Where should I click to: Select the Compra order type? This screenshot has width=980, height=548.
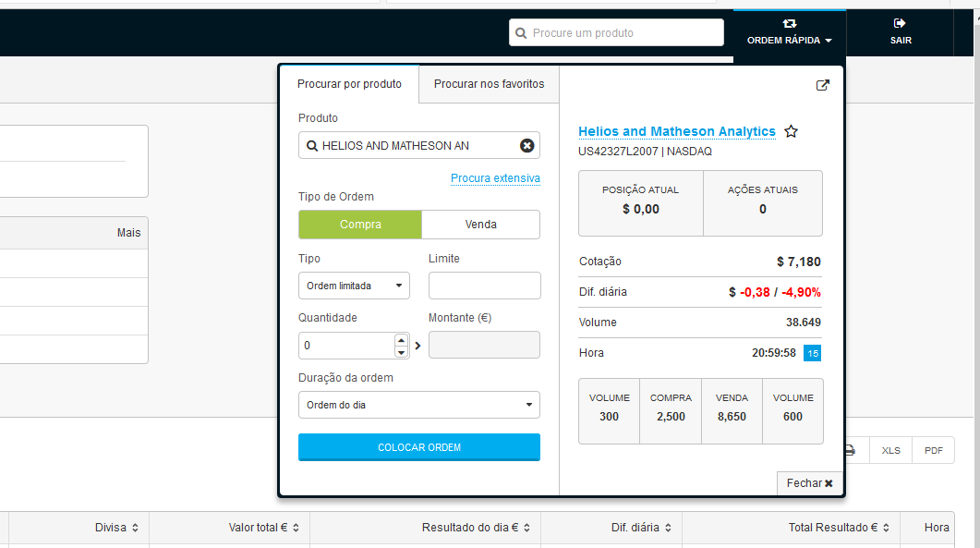pyautogui.click(x=360, y=225)
